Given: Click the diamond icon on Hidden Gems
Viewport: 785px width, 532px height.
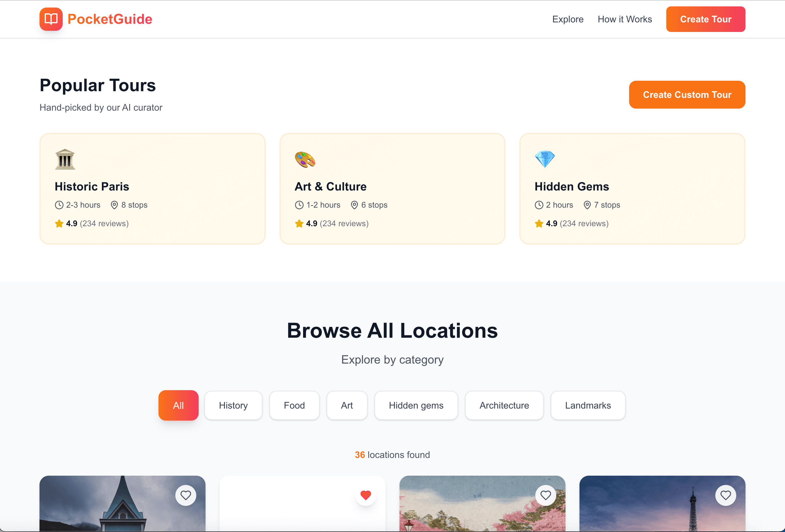Looking at the screenshot, I should click(545, 159).
